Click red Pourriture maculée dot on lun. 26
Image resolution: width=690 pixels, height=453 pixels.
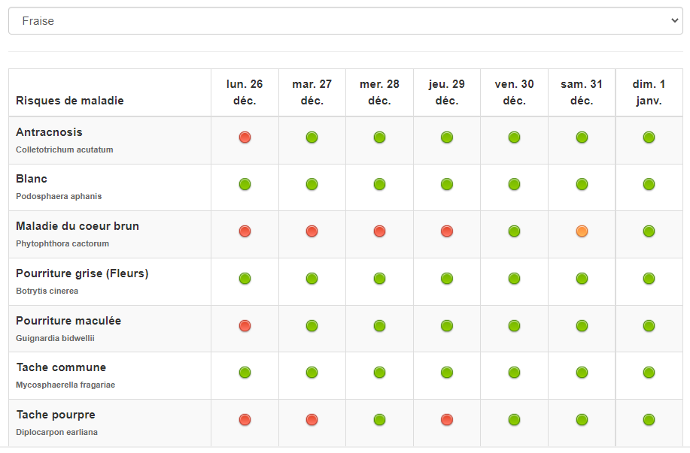tap(245, 325)
